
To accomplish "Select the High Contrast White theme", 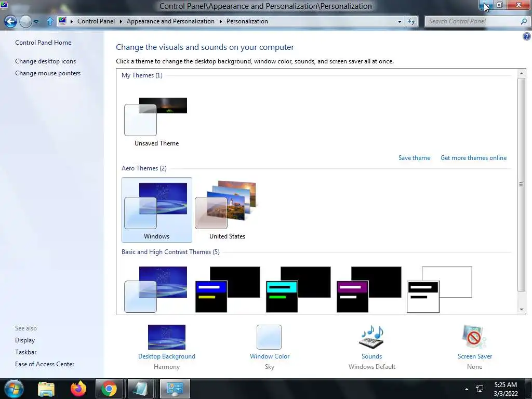I will tap(440, 289).
